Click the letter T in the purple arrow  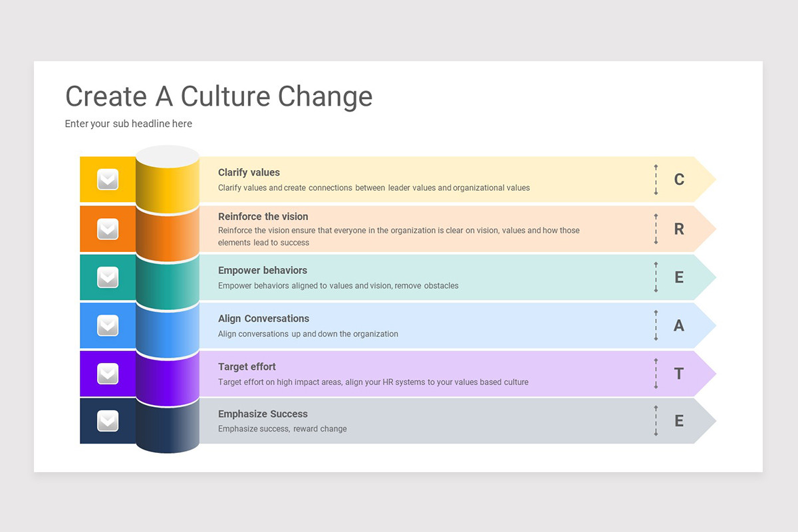[679, 374]
